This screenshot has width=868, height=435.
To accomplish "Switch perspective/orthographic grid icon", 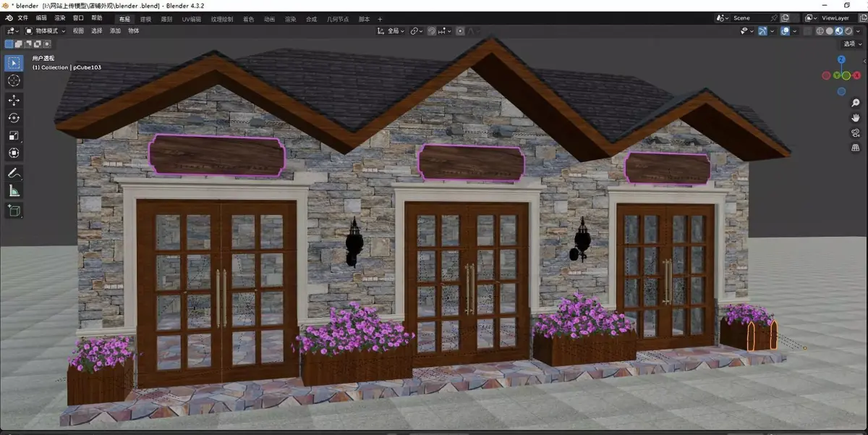I will [856, 148].
